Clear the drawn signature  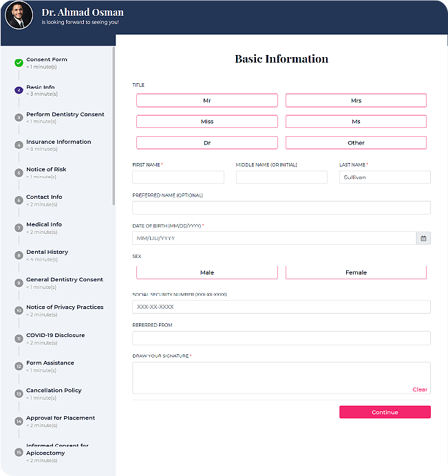[420, 389]
